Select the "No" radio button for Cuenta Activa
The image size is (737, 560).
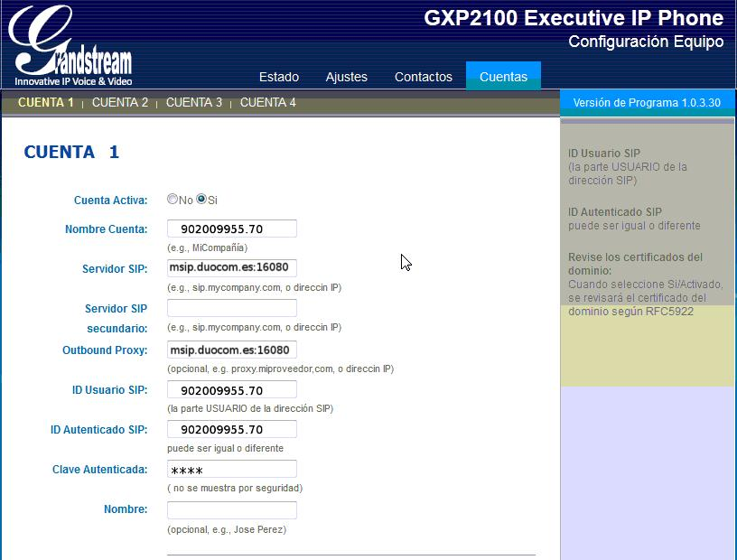point(172,199)
